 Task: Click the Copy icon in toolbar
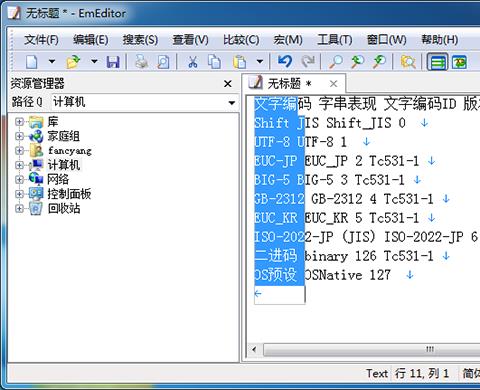click(x=214, y=62)
